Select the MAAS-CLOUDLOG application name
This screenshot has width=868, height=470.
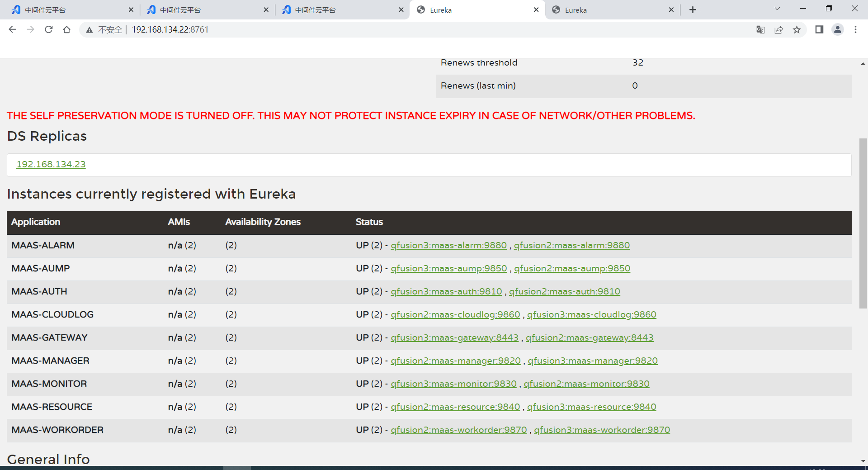[x=52, y=314]
